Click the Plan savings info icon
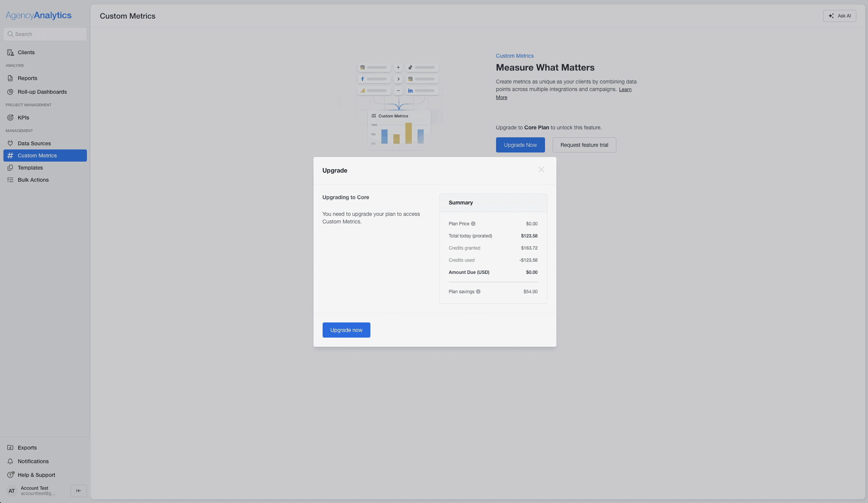Viewport: 868px width, 503px height. pos(478,292)
